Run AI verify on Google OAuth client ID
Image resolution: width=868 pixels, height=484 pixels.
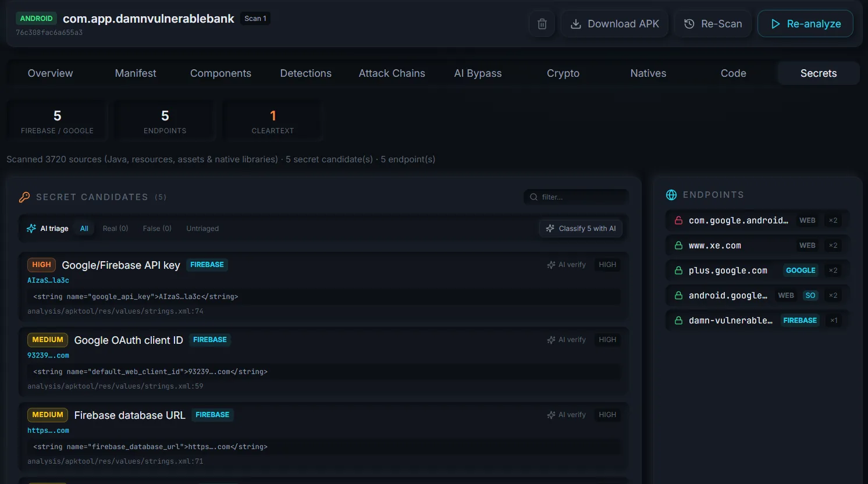567,340
